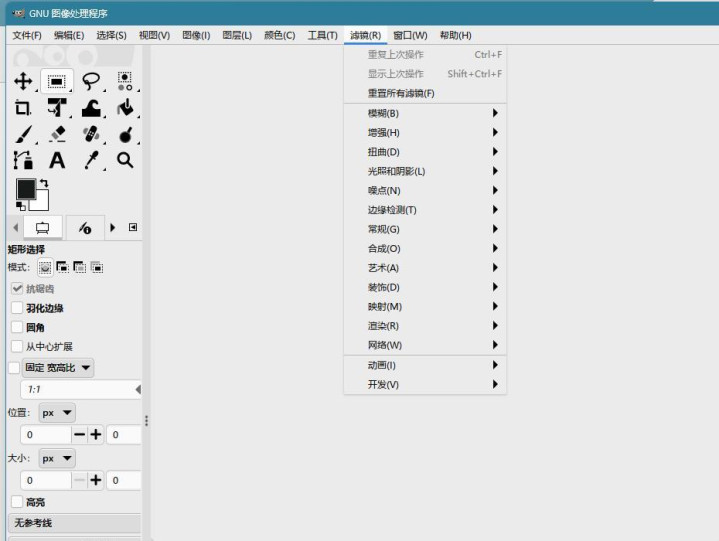719x541 pixels.
Task: Select the Crop tool
Action: click(x=23, y=108)
